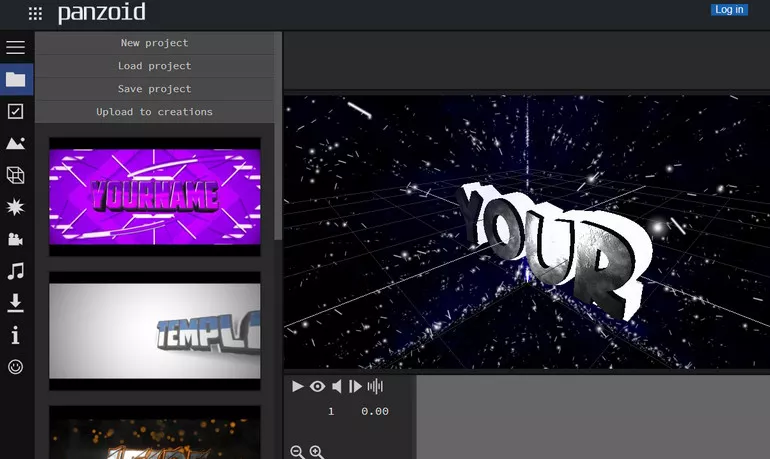Open the audio music note icon

click(x=16, y=271)
